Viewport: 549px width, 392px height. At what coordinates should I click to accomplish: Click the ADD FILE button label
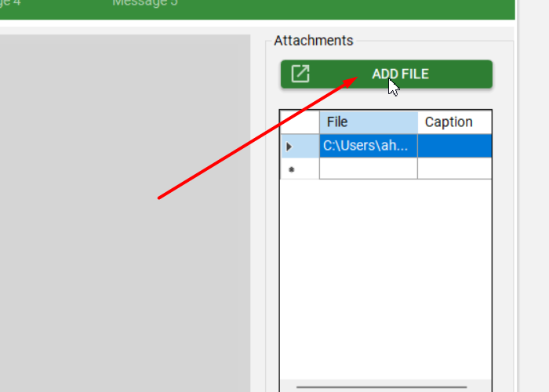point(400,74)
